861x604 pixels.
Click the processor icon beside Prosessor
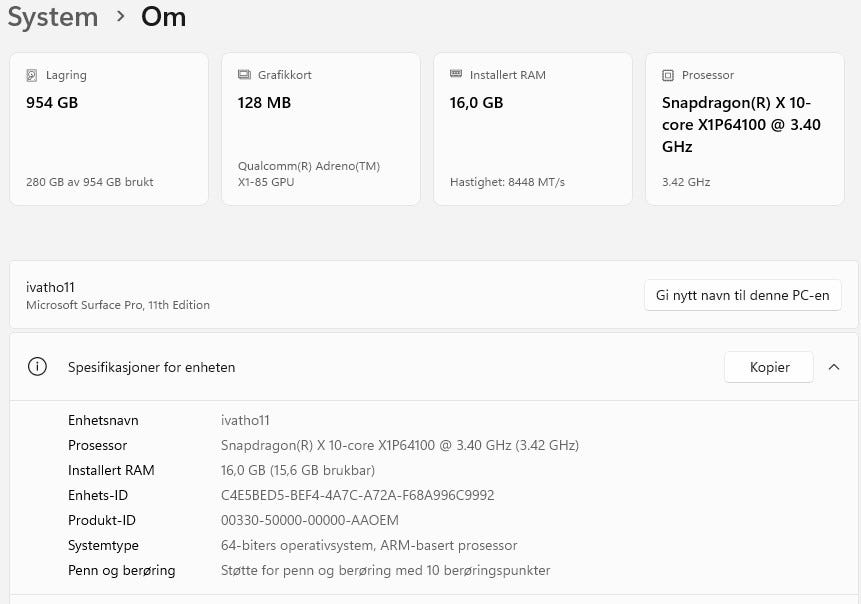click(668, 75)
